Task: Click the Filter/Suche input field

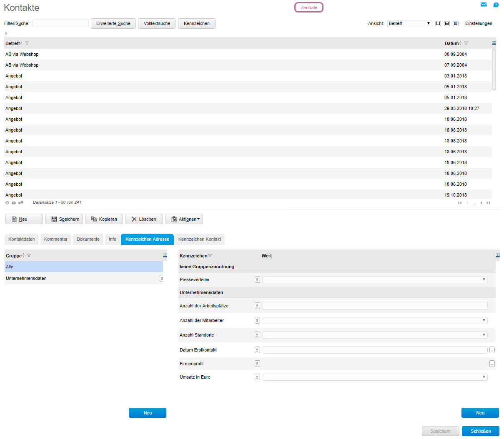Action: [x=60, y=23]
